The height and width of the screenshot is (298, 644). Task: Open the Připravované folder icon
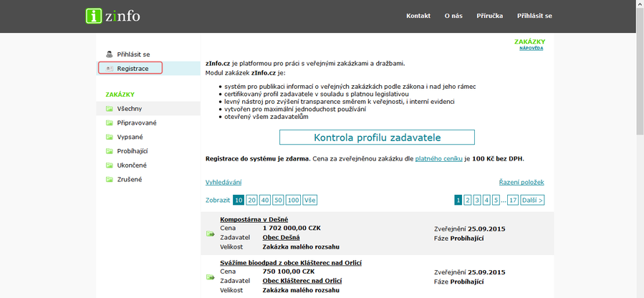(x=110, y=123)
